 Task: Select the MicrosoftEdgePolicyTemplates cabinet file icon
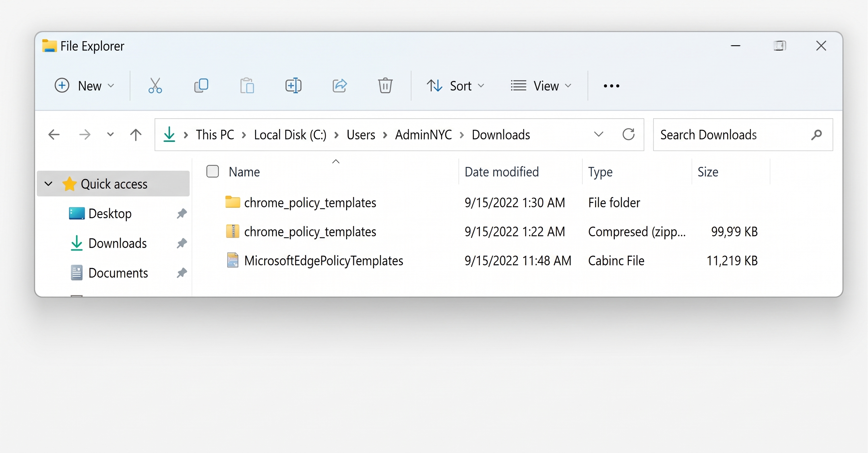pyautogui.click(x=233, y=260)
